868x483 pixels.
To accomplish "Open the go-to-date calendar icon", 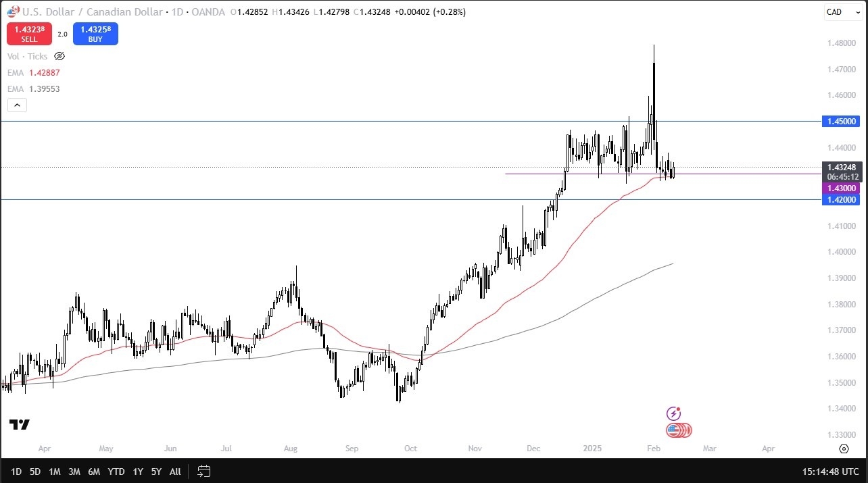I will [x=203, y=472].
